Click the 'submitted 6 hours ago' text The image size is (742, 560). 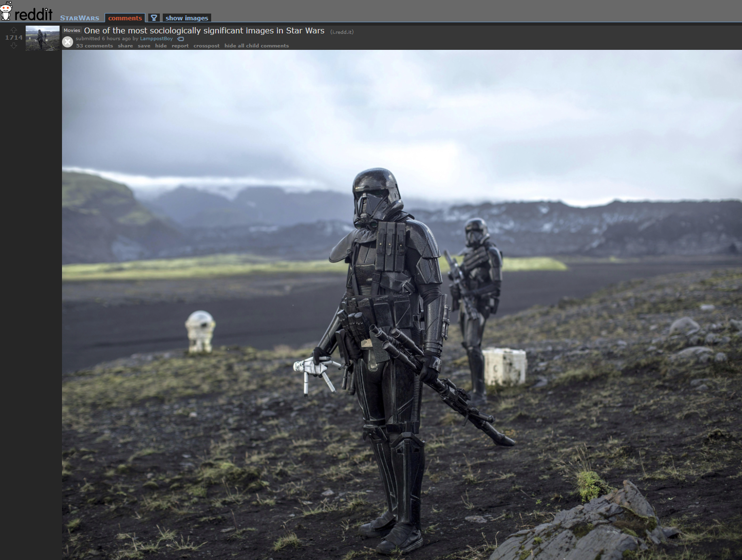[x=103, y=39]
